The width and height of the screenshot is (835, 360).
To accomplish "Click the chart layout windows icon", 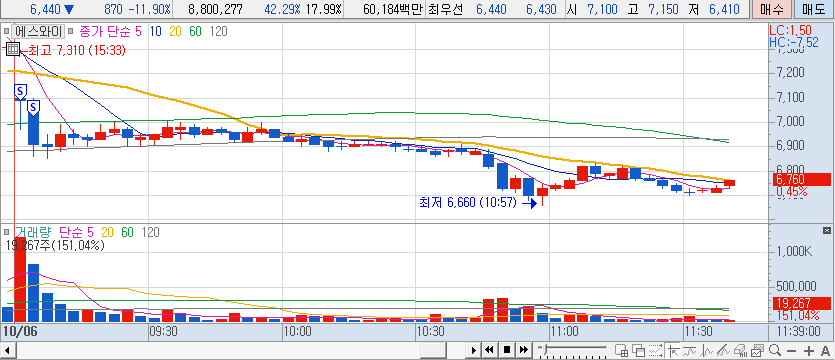I will [x=637, y=350].
